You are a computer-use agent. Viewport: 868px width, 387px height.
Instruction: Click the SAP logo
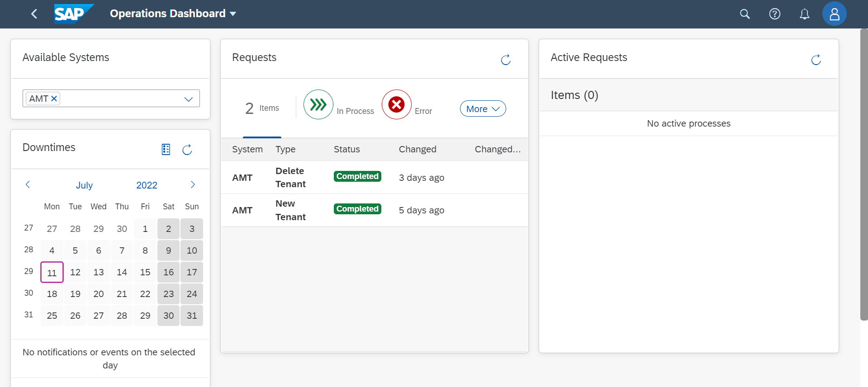[74, 14]
